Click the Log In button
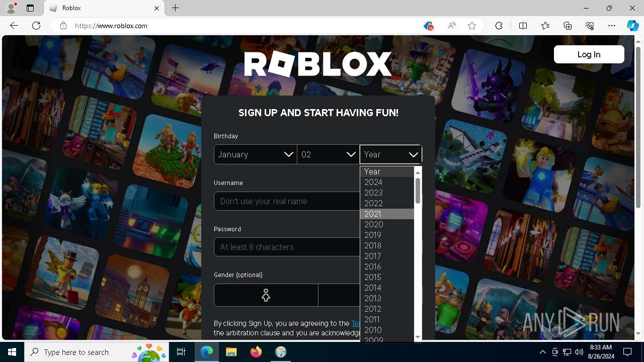 click(x=589, y=54)
